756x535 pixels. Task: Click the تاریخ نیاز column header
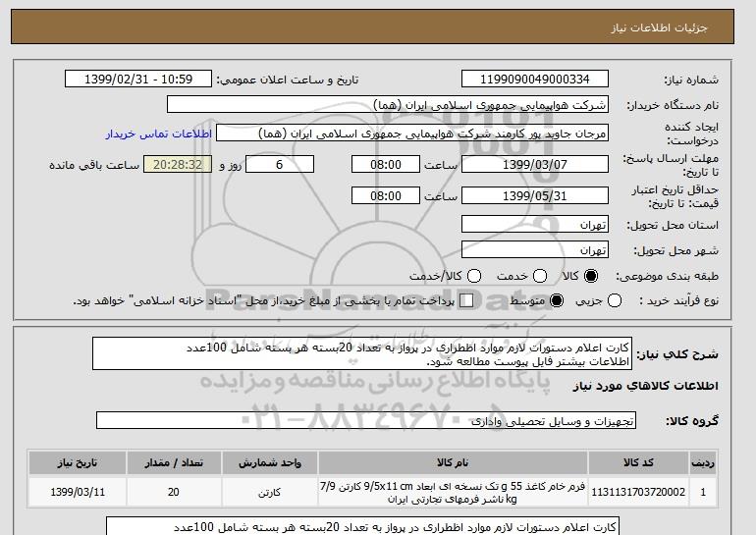(78, 462)
